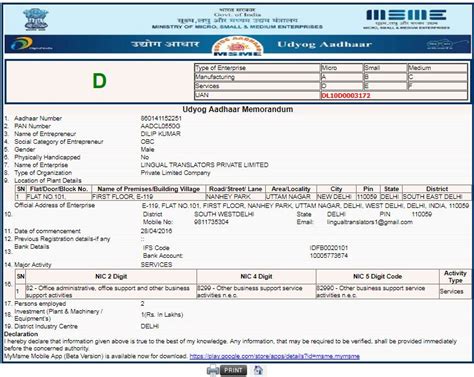Select the bank account number 10005773874
The image size is (474, 377).
click(329, 256)
